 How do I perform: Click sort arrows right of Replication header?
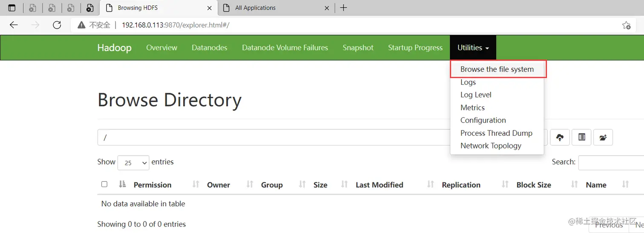(505, 184)
